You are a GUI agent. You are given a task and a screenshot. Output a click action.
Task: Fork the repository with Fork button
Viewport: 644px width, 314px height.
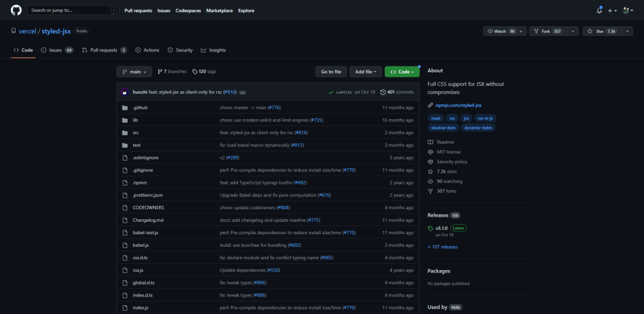pyautogui.click(x=548, y=31)
